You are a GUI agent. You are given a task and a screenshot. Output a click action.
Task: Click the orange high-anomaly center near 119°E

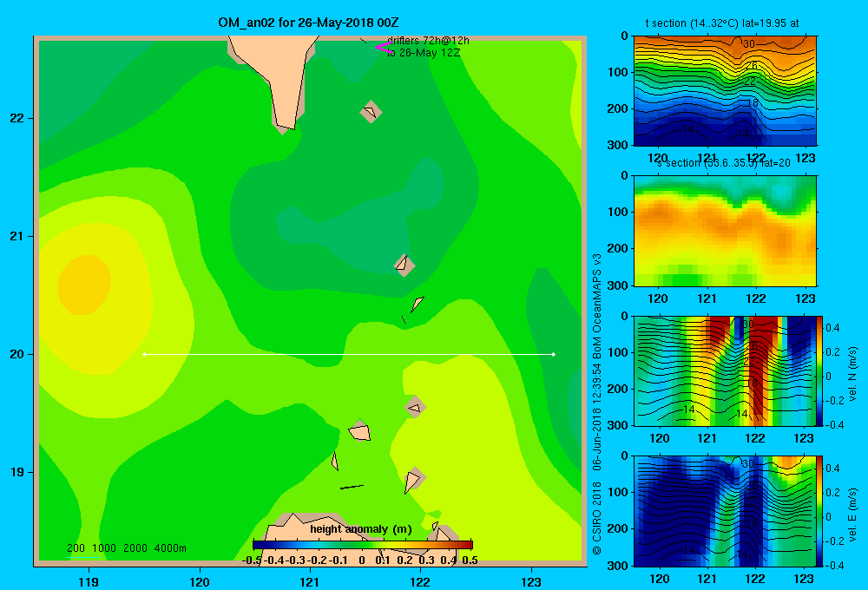(x=85, y=284)
